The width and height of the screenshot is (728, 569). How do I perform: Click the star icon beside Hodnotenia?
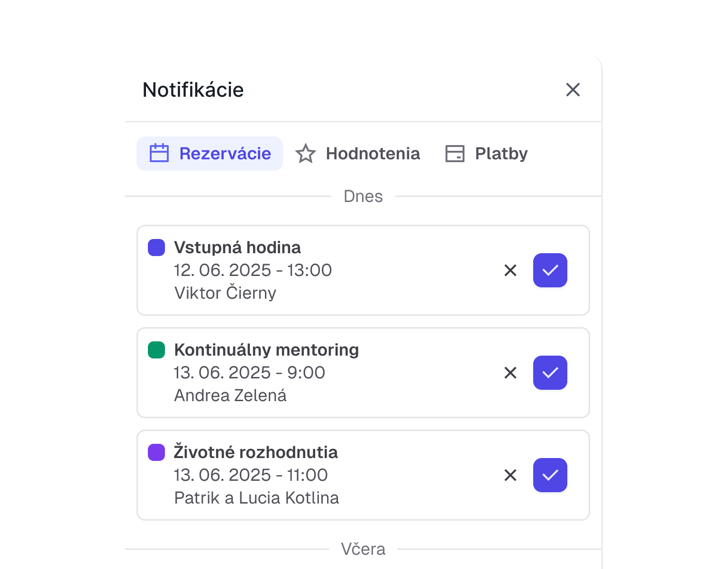306,154
